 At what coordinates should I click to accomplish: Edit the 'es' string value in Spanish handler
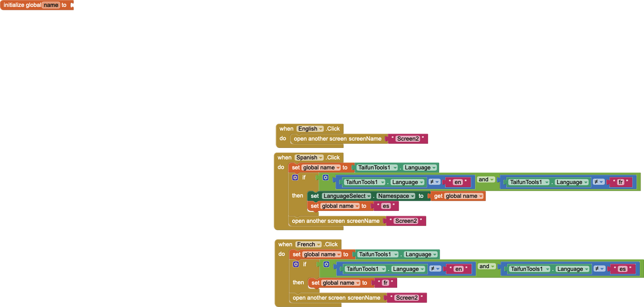click(x=386, y=206)
